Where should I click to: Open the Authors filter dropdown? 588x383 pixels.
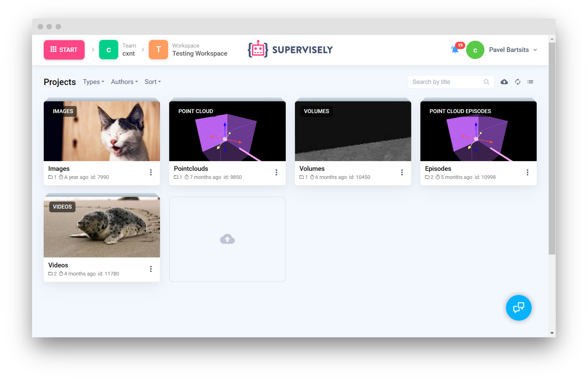coord(124,82)
